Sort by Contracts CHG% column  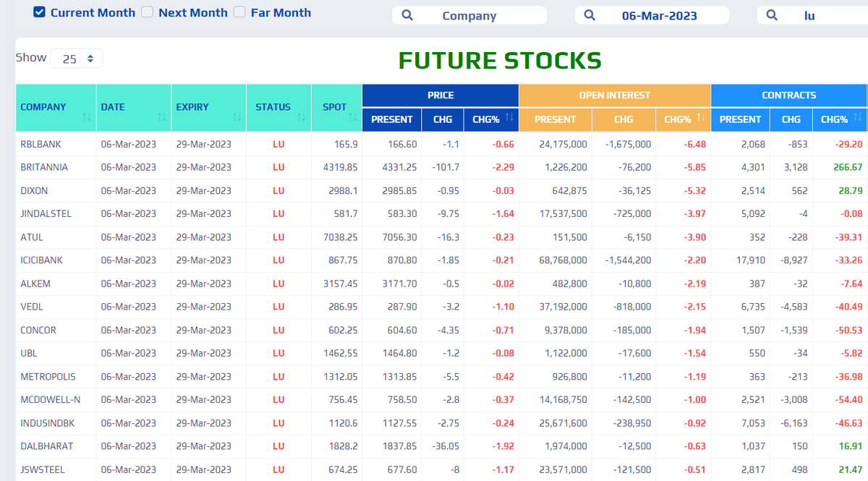839,119
